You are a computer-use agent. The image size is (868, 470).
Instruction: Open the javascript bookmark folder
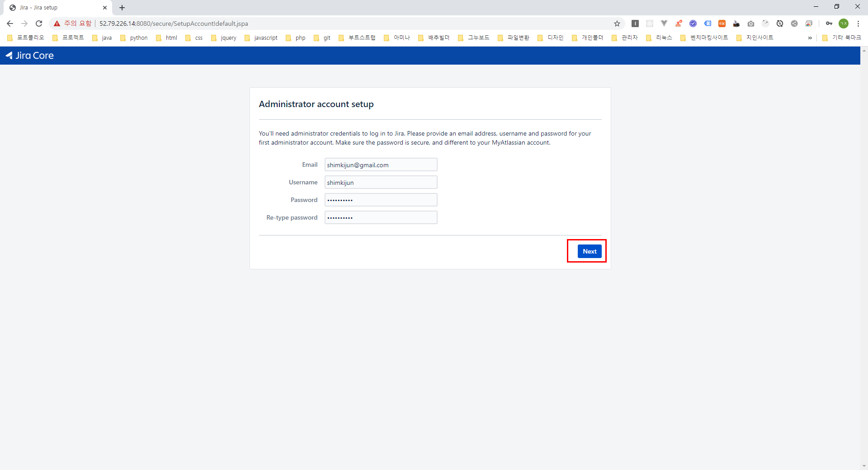[x=261, y=38]
